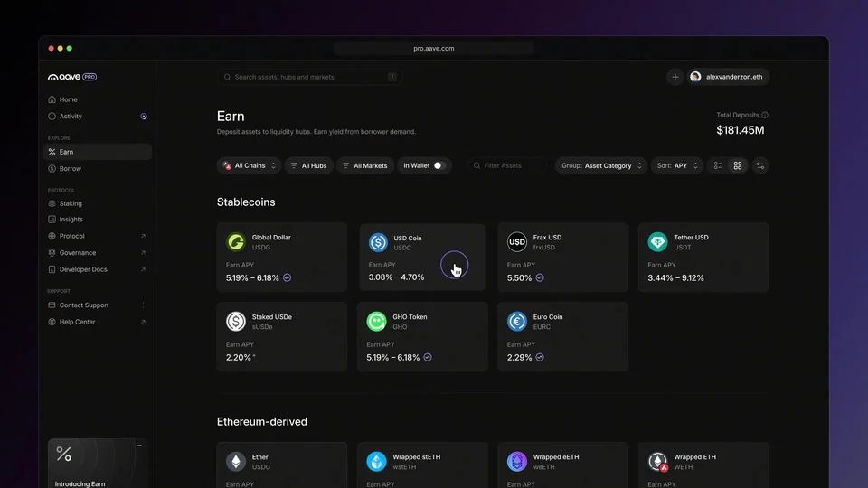Image resolution: width=868 pixels, height=488 pixels.
Task: Open the USD Coin USDC card
Action: tap(422, 258)
